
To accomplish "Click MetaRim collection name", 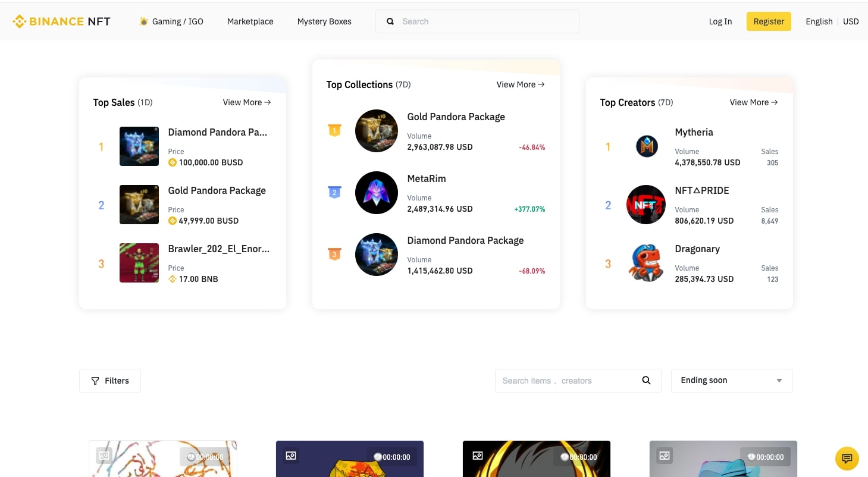I will coord(427,178).
